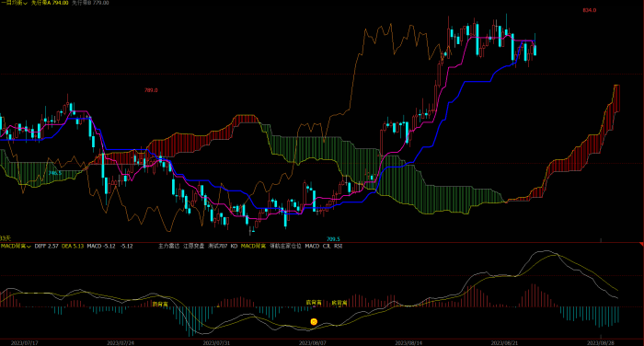Click the 先行带B 779.00 readout
This screenshot has width=644, height=346.
click(90, 3)
